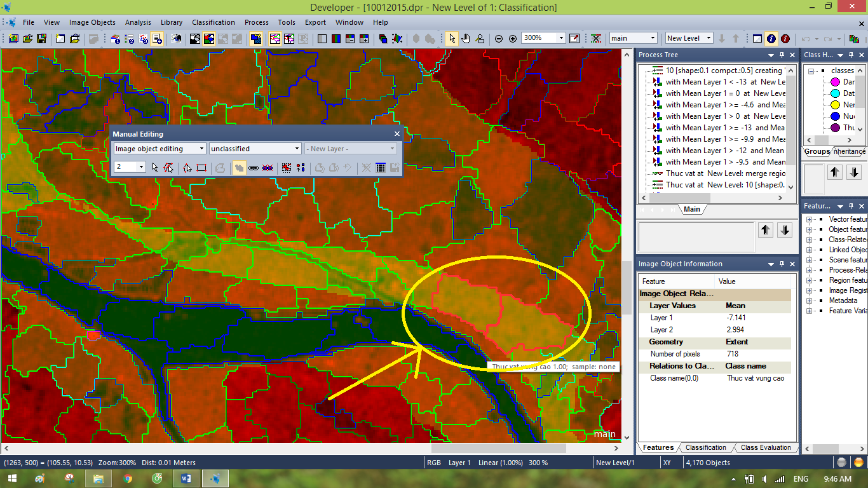Viewport: 868px width, 488px height.
Task: Save the project using the floppy disk icon
Action: coord(41,38)
